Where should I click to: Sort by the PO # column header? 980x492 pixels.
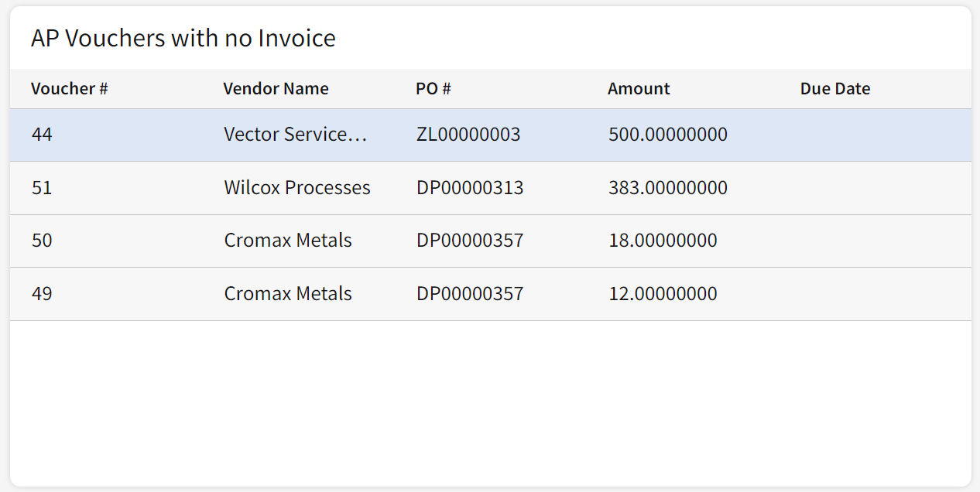pyautogui.click(x=433, y=89)
